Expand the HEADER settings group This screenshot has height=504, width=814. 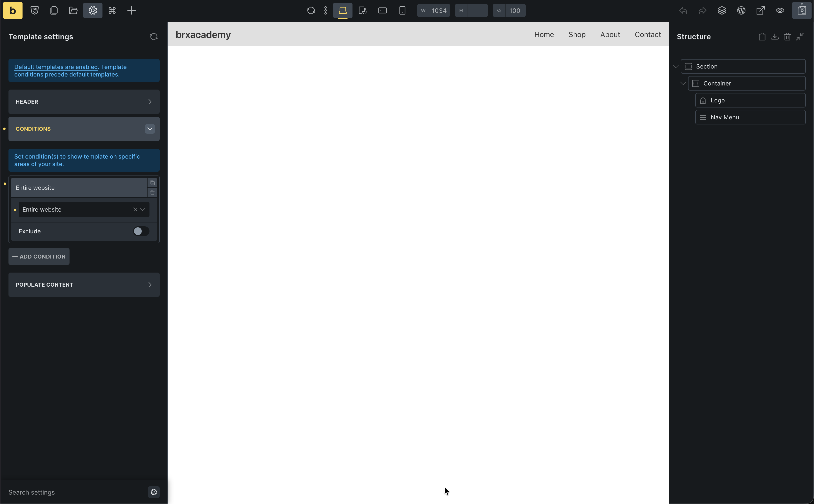[84, 102]
